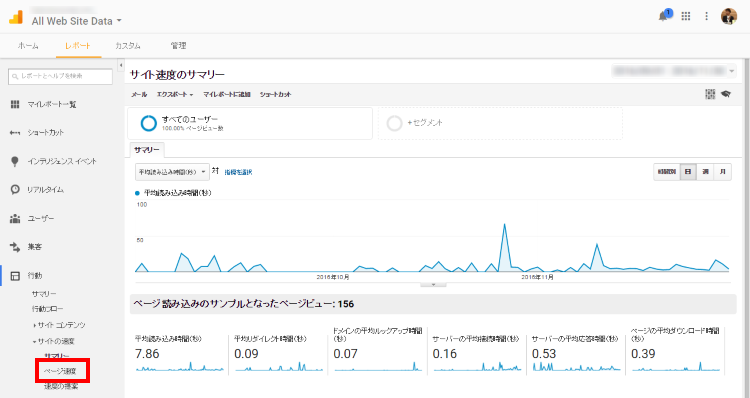Screen dimensions: 750x398
Task: Click the マイレポート一覧 dashboard grid icon
Action: point(15,104)
